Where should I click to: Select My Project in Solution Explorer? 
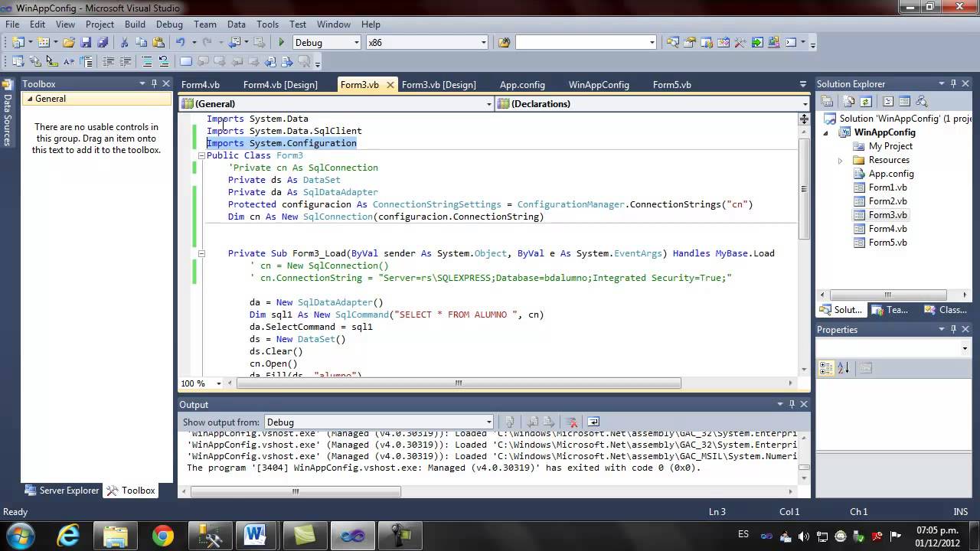[890, 146]
